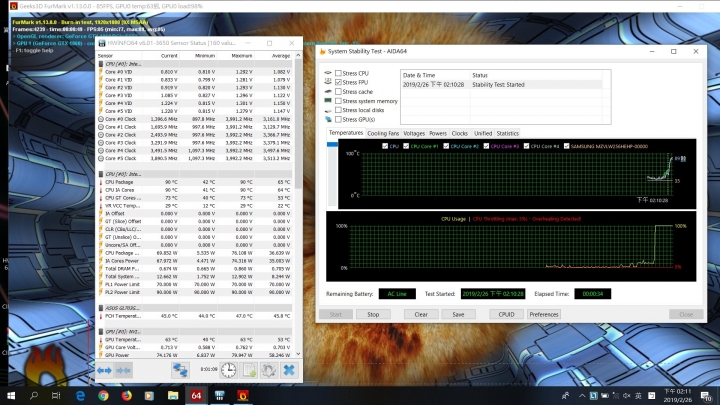Toggle the CPU Core #1 graph checkbox
720x405 pixels.
(x=406, y=146)
